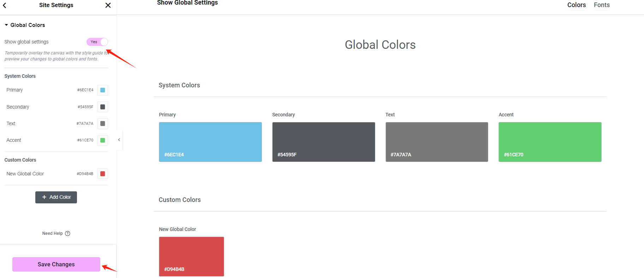
Task: Save changes to site settings
Action: pyautogui.click(x=56, y=264)
